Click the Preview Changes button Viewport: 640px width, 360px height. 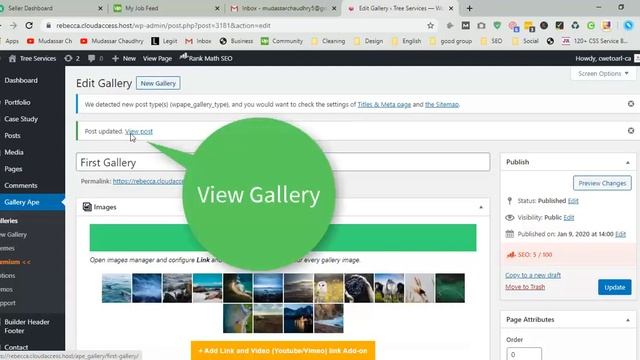pos(602,183)
